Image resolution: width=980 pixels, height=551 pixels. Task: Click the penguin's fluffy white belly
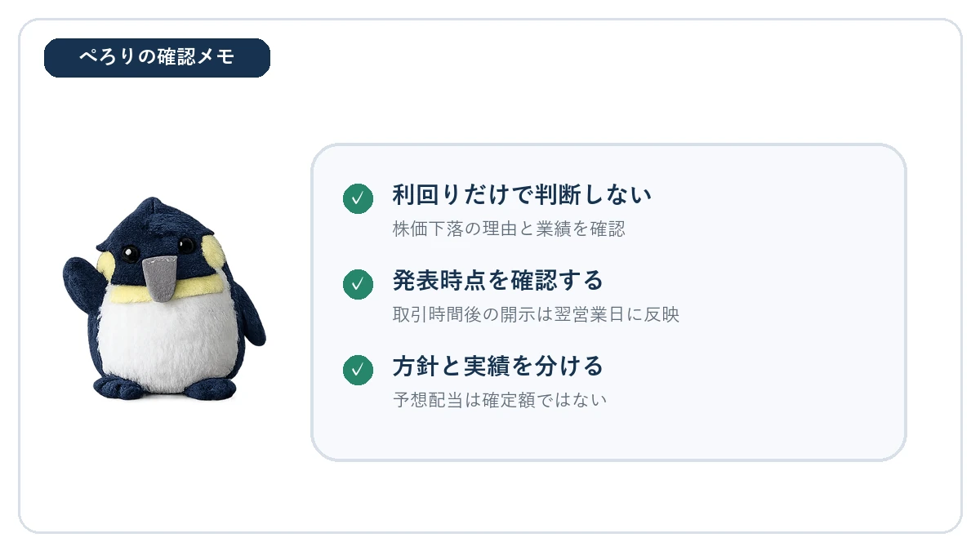tap(167, 339)
